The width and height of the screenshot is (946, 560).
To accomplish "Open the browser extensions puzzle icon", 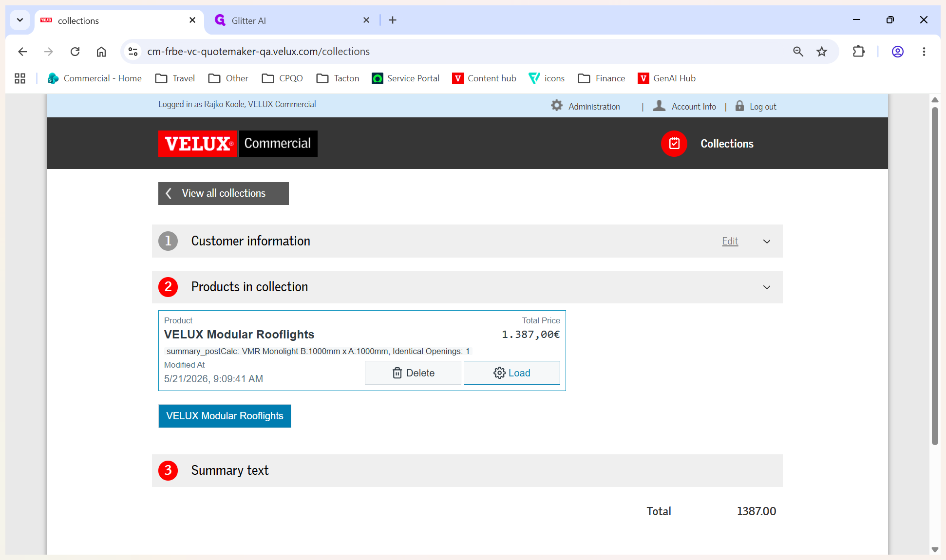I will point(859,52).
